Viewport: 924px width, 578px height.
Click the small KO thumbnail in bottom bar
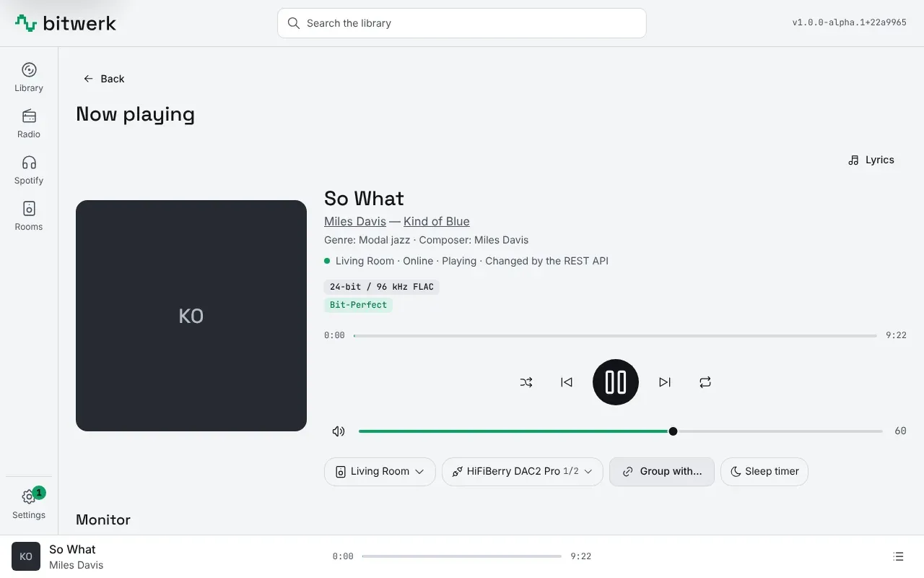[26, 556]
